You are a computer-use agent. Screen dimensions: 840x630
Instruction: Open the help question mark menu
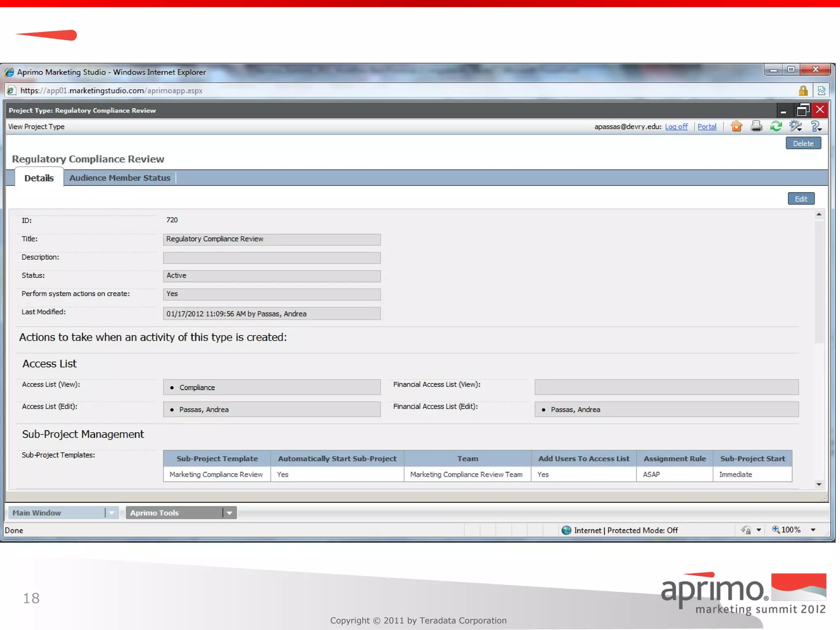coord(816,126)
